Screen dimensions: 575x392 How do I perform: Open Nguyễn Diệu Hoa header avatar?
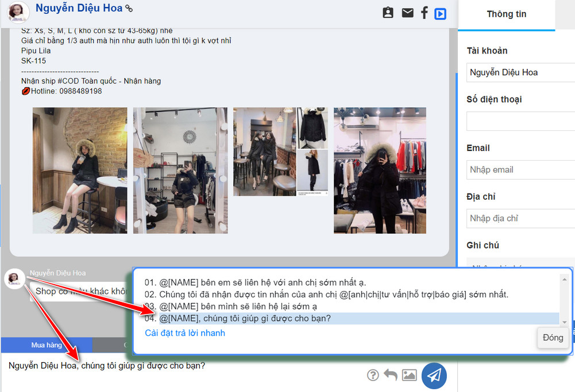pos(18,12)
